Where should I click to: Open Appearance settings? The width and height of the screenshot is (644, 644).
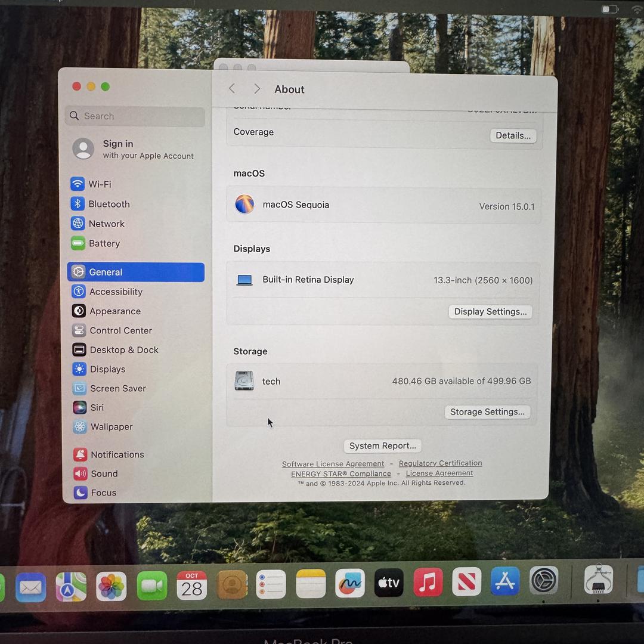coord(106,311)
